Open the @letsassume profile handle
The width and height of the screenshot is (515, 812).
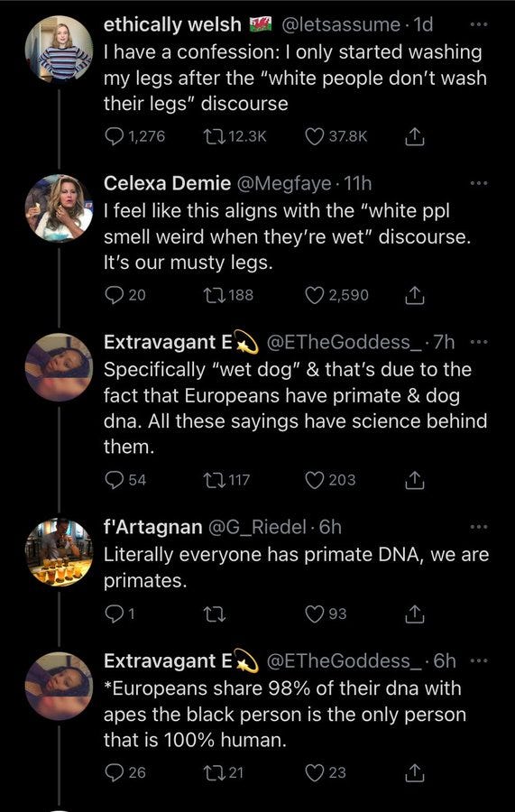click(x=340, y=24)
